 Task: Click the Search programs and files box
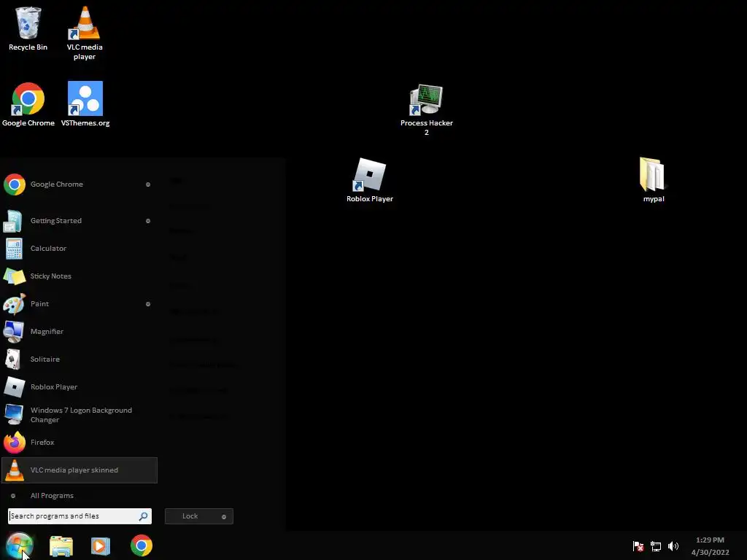80,516
